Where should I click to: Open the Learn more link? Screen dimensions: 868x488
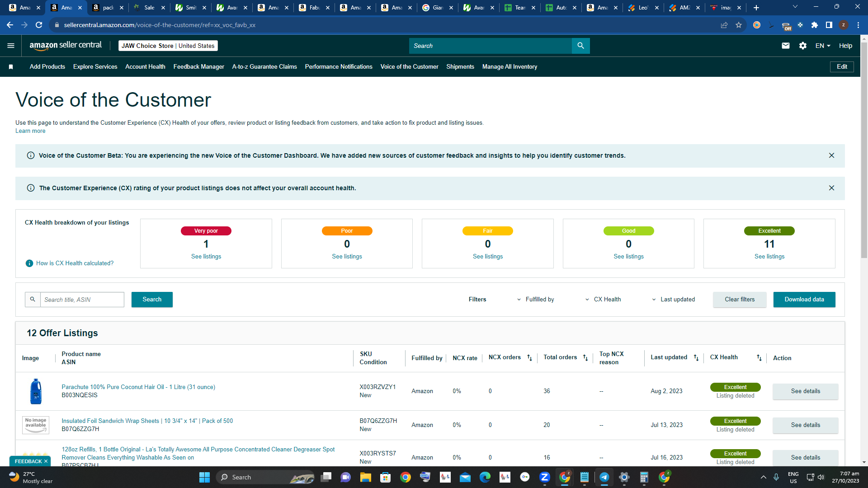coord(30,131)
